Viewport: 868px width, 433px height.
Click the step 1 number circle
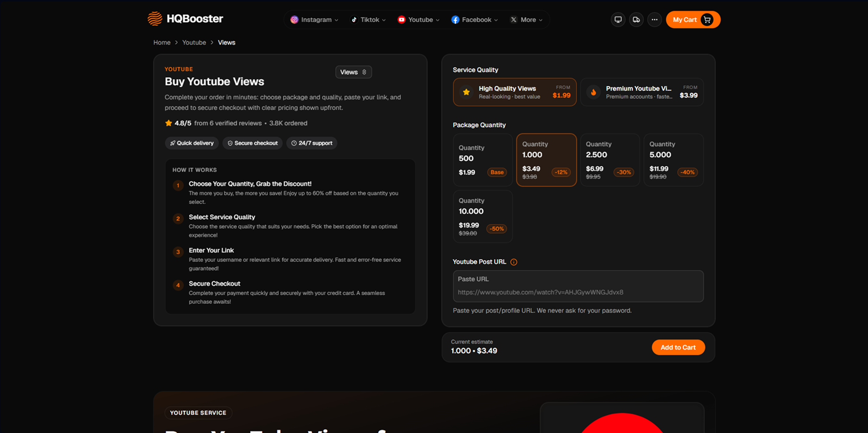(x=178, y=186)
